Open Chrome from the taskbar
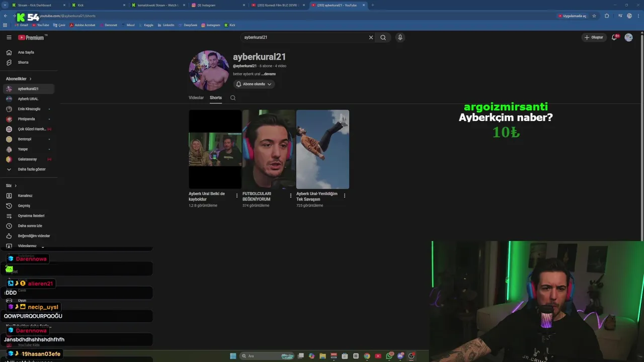The width and height of the screenshot is (644, 362). pos(367,356)
